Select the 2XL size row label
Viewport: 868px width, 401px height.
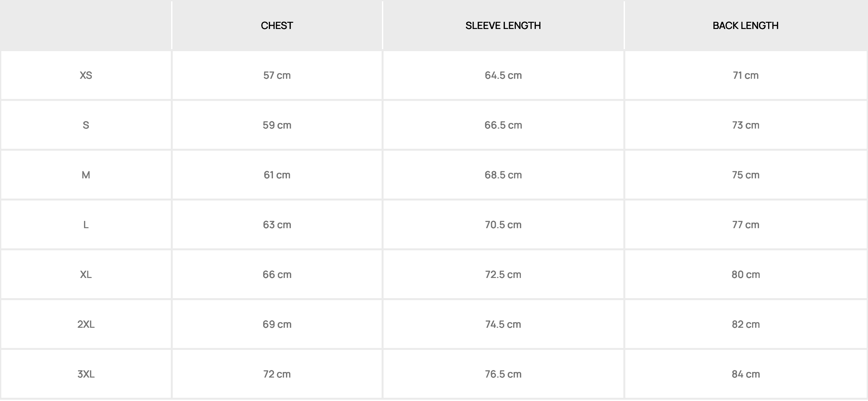click(86, 324)
